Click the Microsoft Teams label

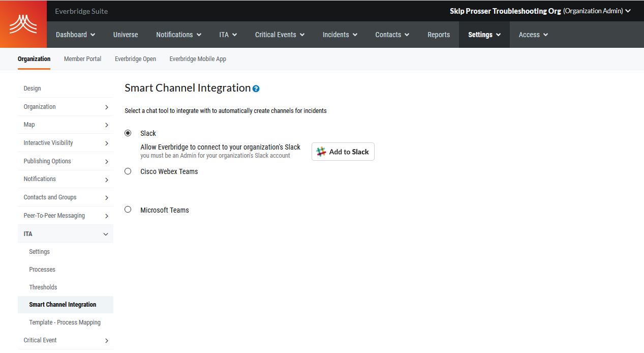(165, 210)
